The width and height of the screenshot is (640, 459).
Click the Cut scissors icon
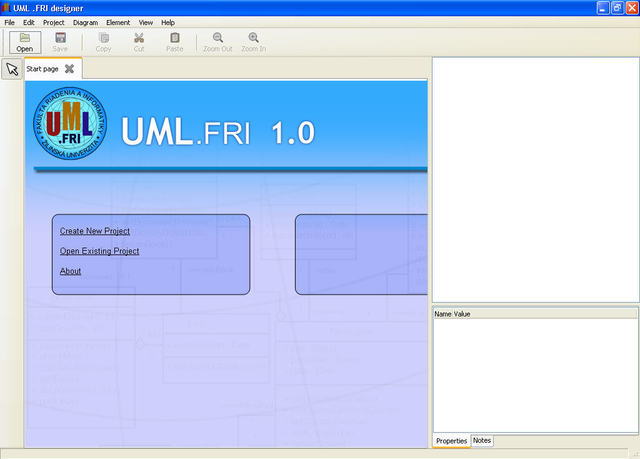click(x=139, y=38)
